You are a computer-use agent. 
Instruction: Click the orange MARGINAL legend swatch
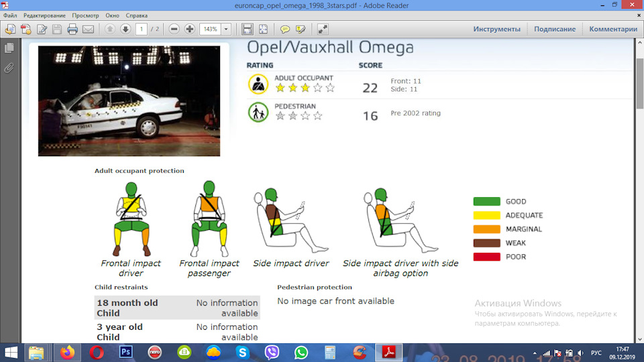pos(487,229)
